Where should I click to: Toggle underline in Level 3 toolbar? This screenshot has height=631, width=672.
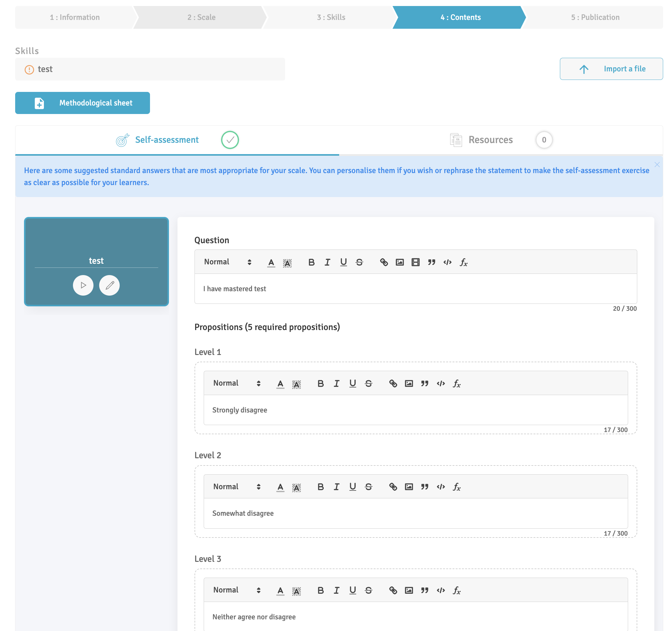click(352, 591)
